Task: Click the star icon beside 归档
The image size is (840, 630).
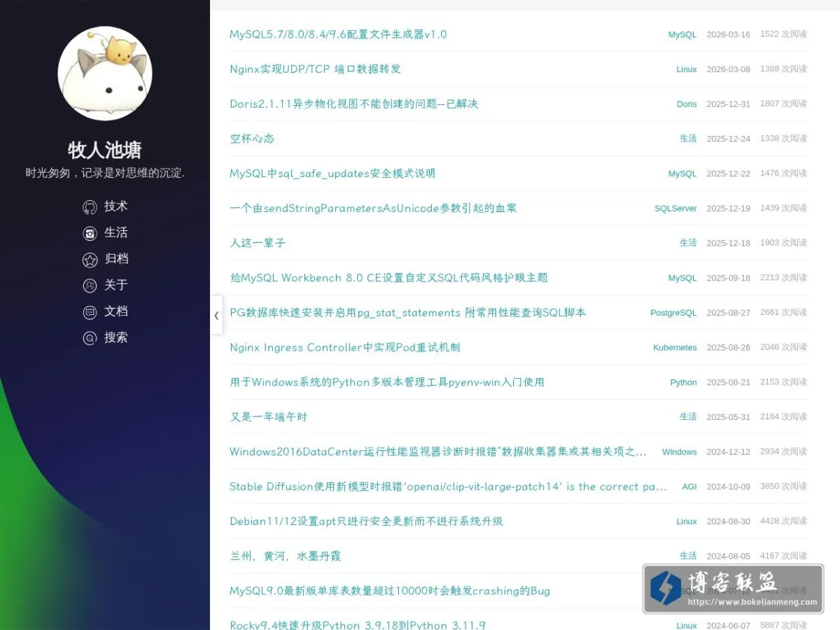Action: coord(90,260)
